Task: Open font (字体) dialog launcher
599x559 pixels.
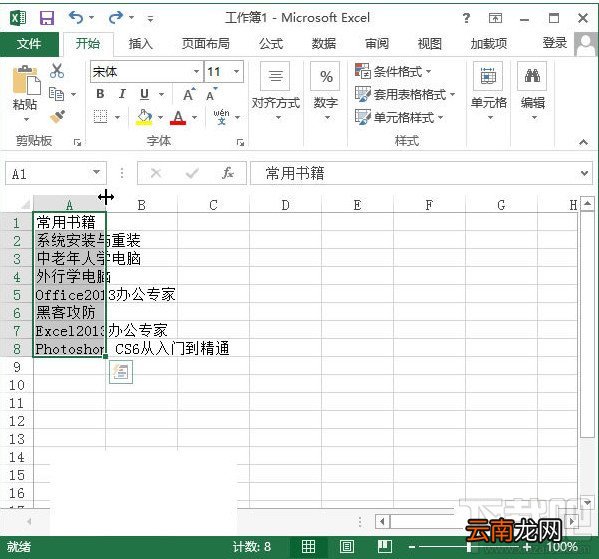Action: 240,143
